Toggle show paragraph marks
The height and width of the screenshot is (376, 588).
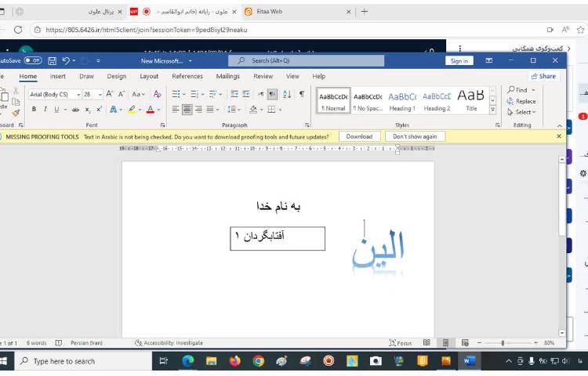point(302,94)
